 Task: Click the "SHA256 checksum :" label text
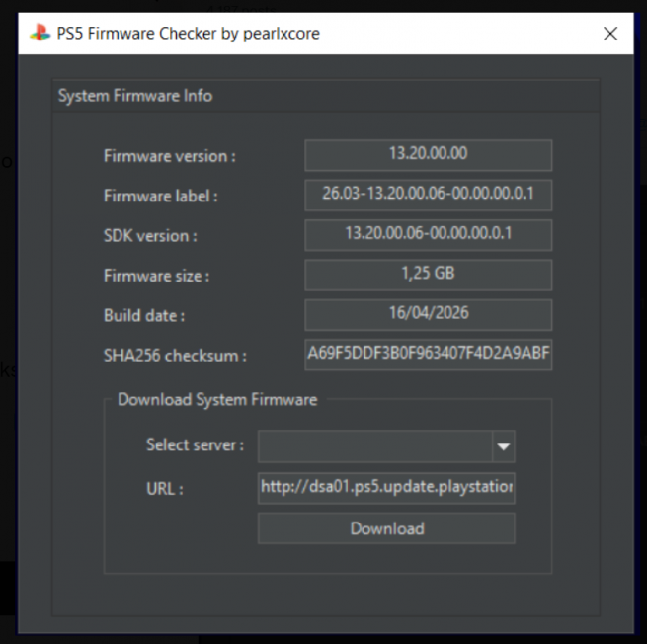point(175,356)
